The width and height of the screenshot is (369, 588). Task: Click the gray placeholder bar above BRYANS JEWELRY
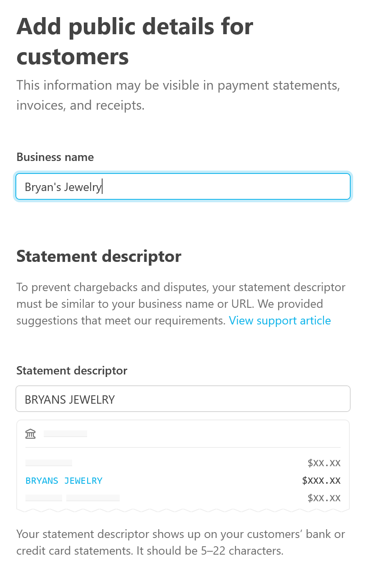(49, 463)
